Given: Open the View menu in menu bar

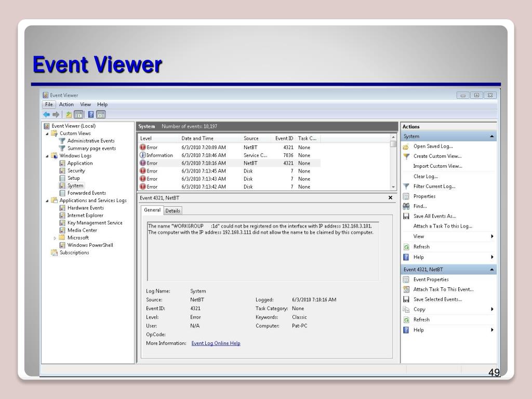Looking at the screenshot, I should point(86,104).
